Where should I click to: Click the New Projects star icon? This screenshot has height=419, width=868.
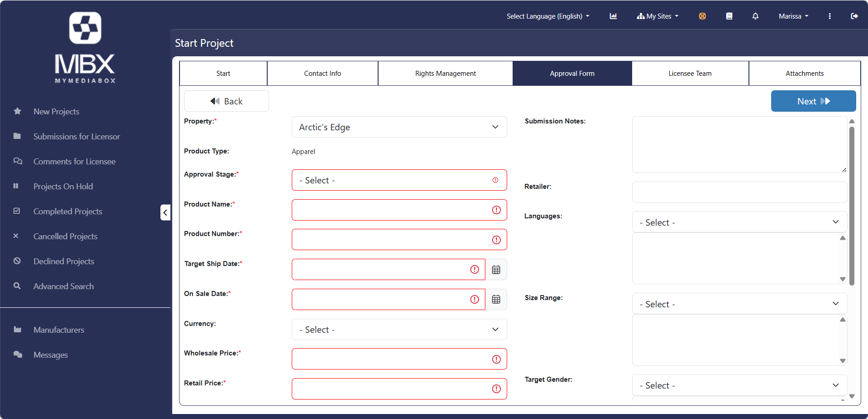click(17, 111)
